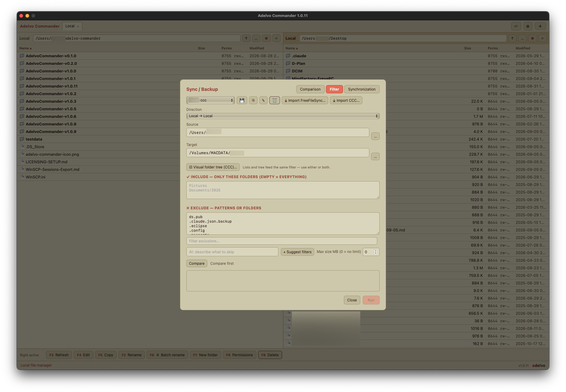Screen dimensions: 566x392
Task: Close the Sync / Backup dialog
Action: tap(352, 300)
